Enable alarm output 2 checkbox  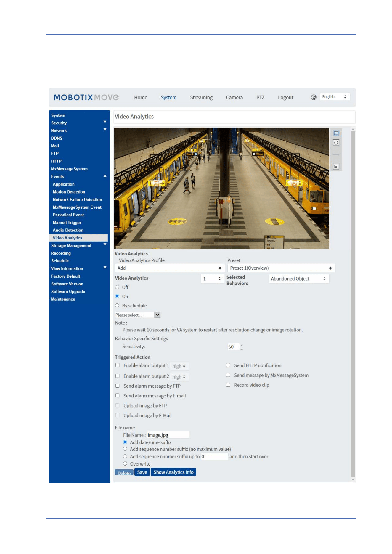[x=118, y=376]
